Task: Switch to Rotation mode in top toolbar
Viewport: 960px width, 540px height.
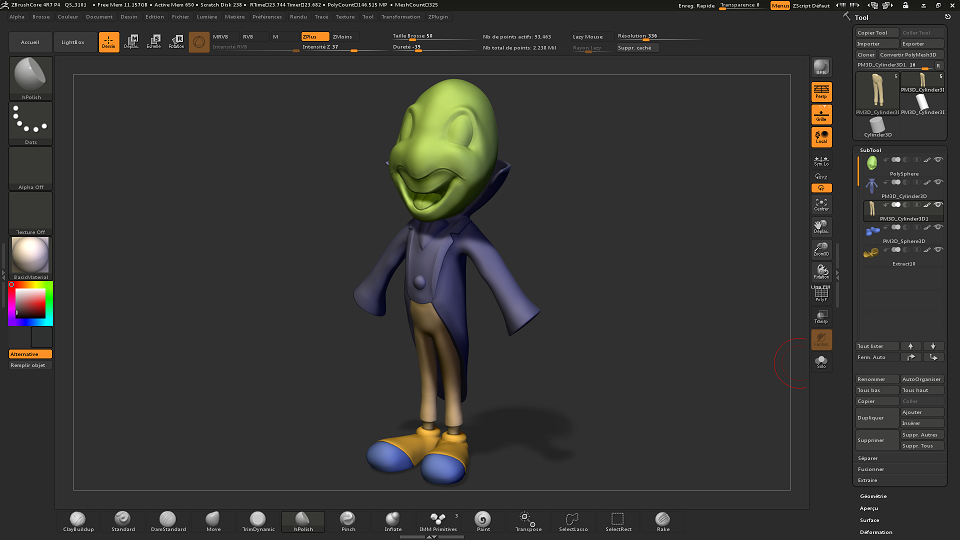Action: point(176,42)
